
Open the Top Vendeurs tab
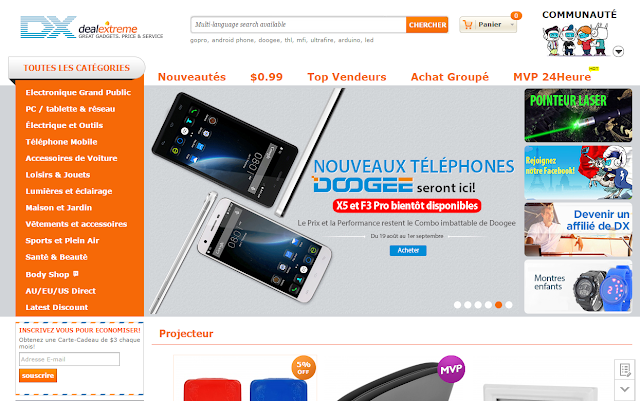(x=347, y=77)
